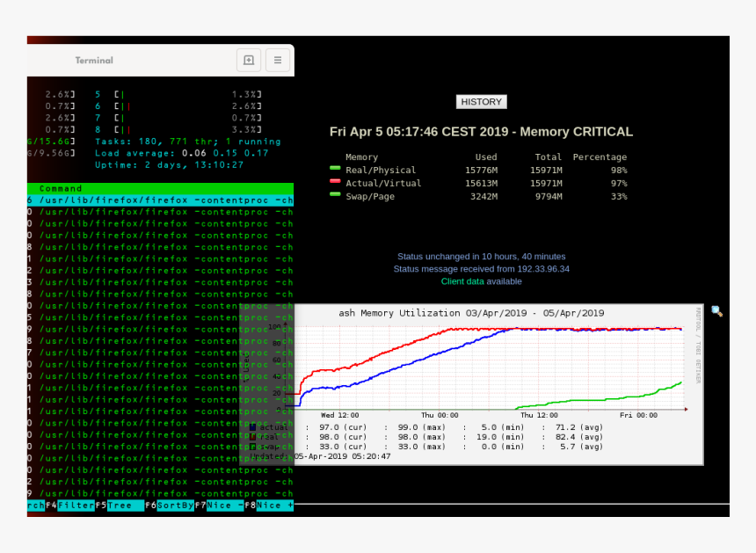
Task: Click the 'Thu 00:00' axis label
Action: tap(440, 415)
